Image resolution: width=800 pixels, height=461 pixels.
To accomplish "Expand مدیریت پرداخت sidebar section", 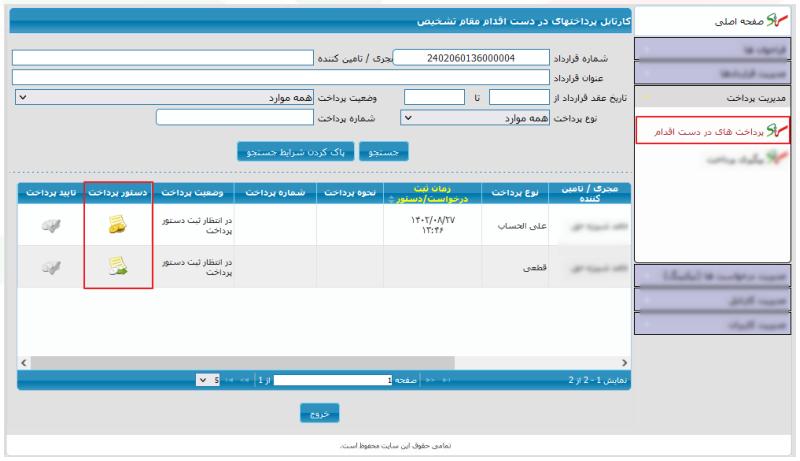I will click(712, 97).
